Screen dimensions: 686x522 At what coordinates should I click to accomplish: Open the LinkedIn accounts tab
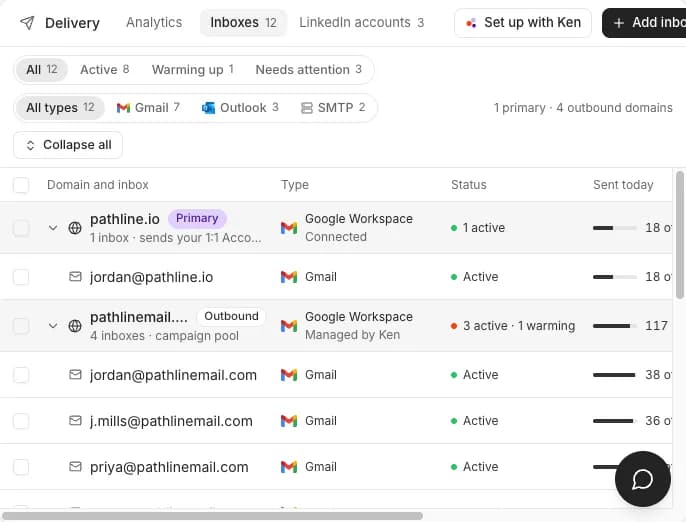point(361,22)
